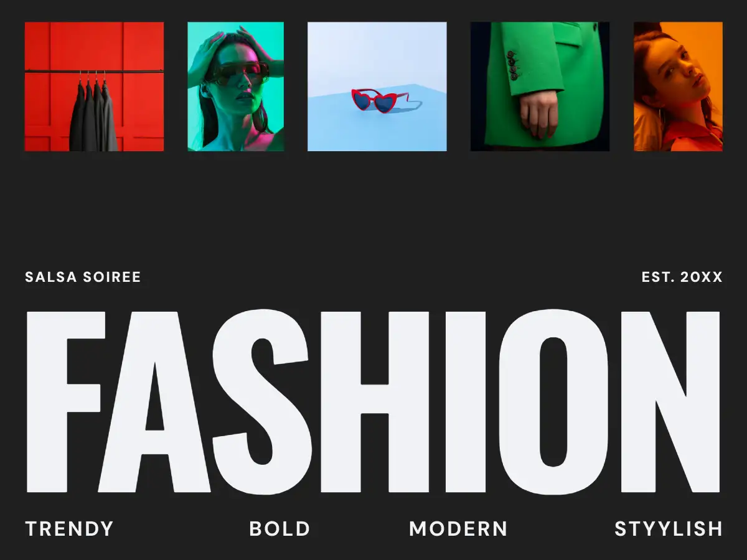Click the letter F in FASHION
747x560 pixels.
(65, 402)
